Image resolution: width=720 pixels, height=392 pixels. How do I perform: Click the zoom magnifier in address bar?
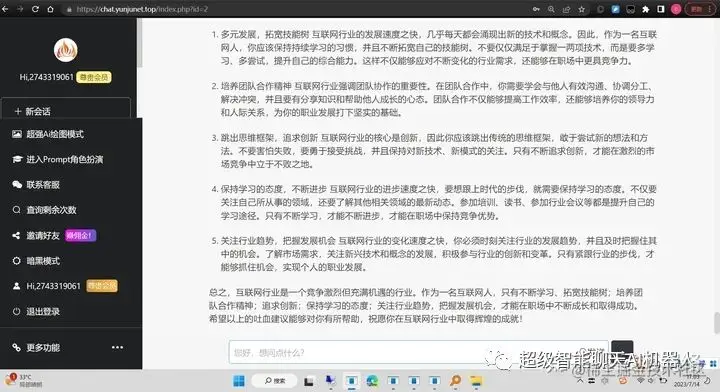pyautogui.click(x=551, y=9)
